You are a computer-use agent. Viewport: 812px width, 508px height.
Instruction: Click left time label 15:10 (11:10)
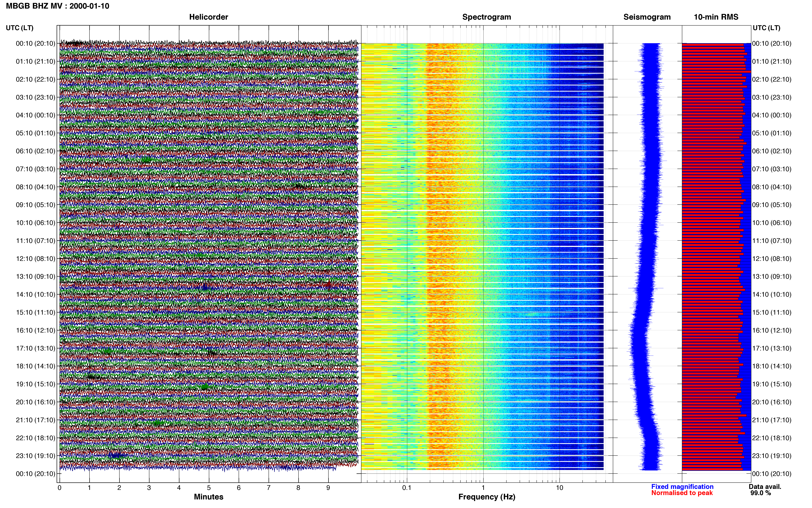[35, 313]
